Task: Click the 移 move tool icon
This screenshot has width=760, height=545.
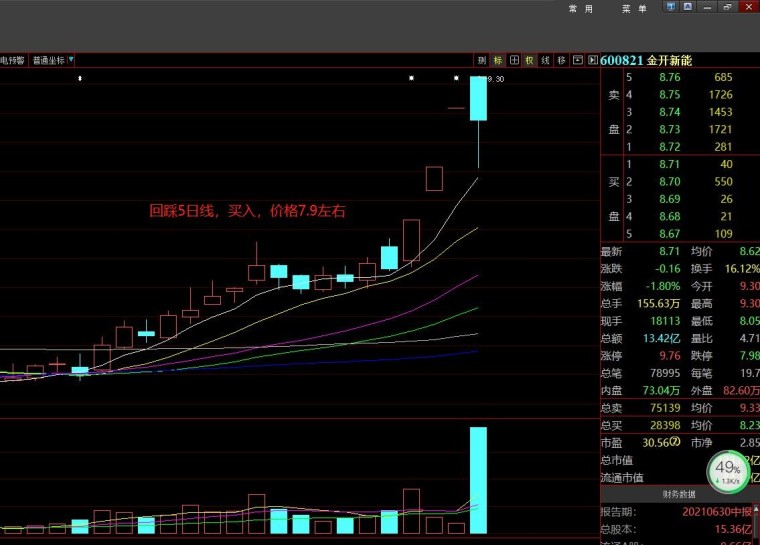Action: pyautogui.click(x=562, y=60)
